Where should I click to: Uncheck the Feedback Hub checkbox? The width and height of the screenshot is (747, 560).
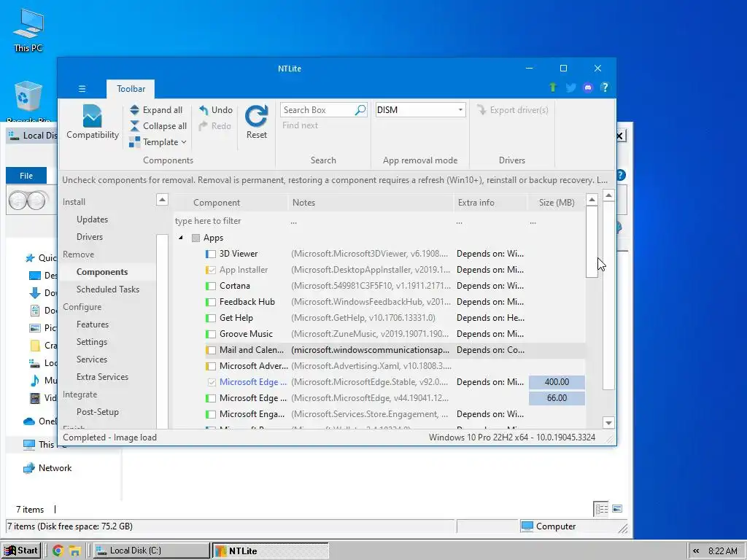click(x=211, y=303)
